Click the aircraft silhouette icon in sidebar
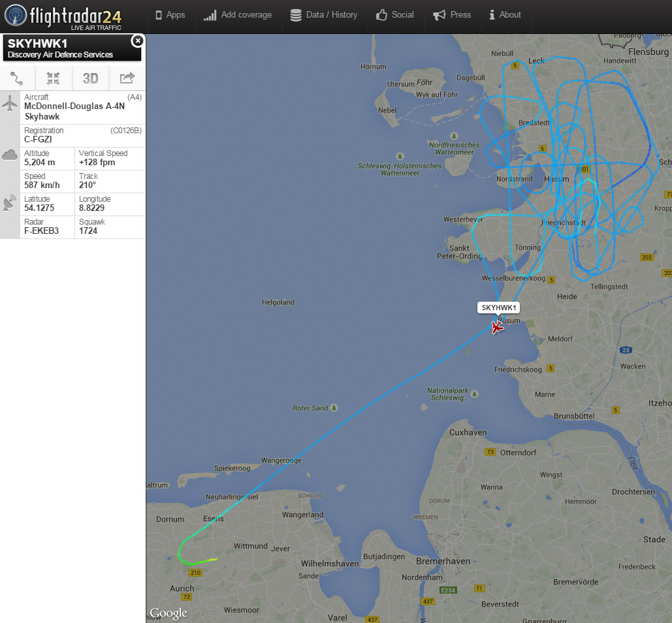This screenshot has width=672, height=623. (9, 103)
